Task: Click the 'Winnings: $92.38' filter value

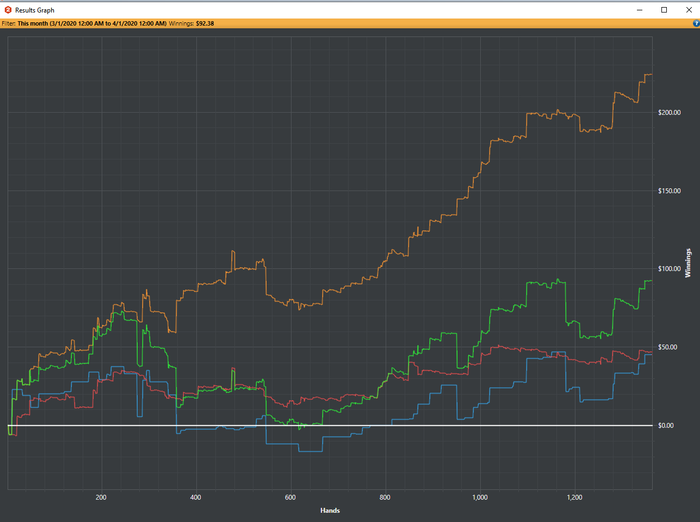Action: pyautogui.click(x=192, y=23)
